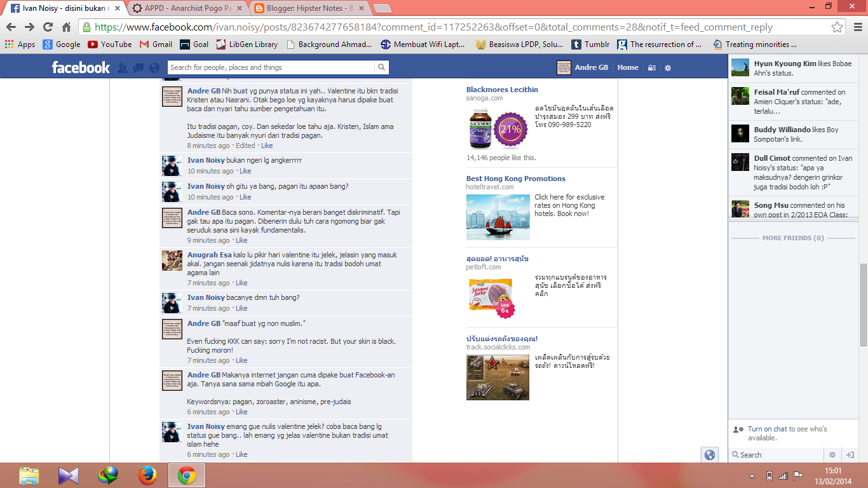Screen dimensions: 868x488
Task: Show hidden system tray icons
Action: (752, 476)
